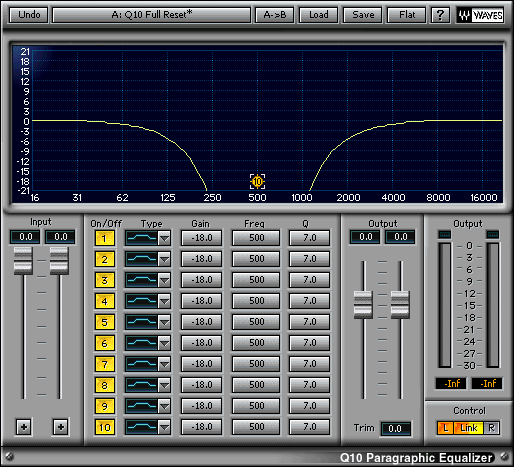Select band 10 Q value 7.0
This screenshot has width=514, height=467.
[309, 427]
